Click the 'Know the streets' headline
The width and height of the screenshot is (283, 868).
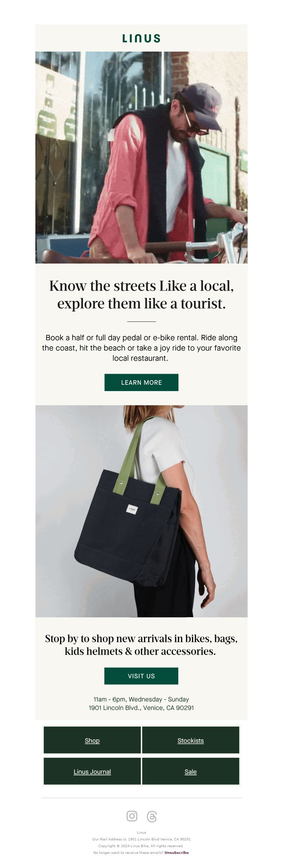pyautogui.click(x=141, y=295)
